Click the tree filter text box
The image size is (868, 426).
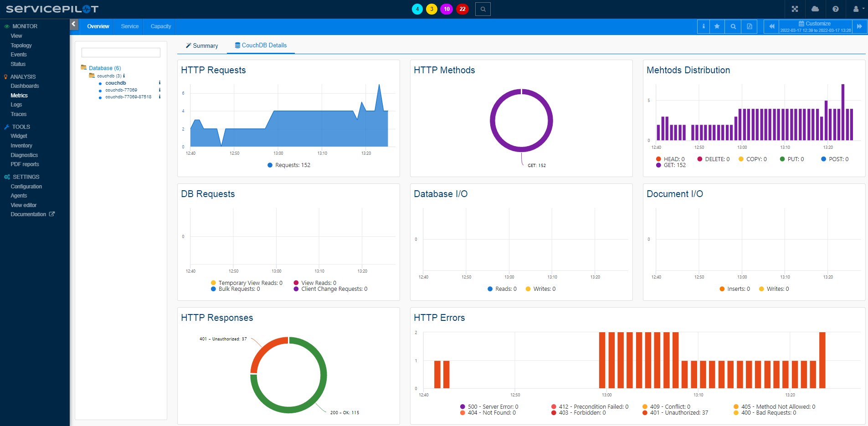(x=121, y=53)
